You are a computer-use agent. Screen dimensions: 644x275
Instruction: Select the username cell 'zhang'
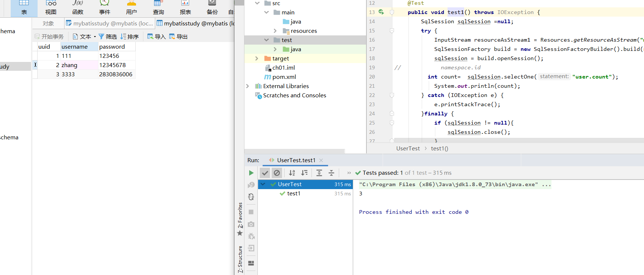[79, 65]
